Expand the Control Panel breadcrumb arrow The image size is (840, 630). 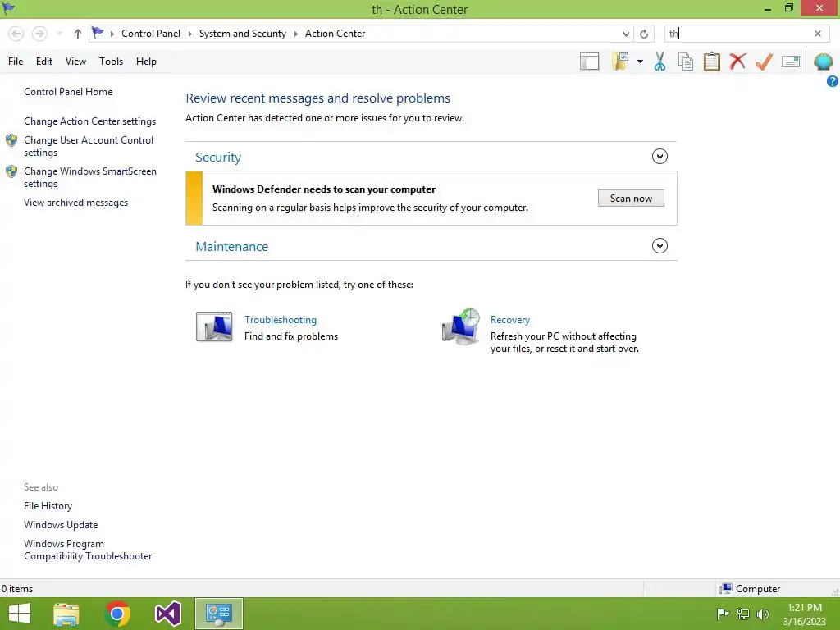[189, 34]
